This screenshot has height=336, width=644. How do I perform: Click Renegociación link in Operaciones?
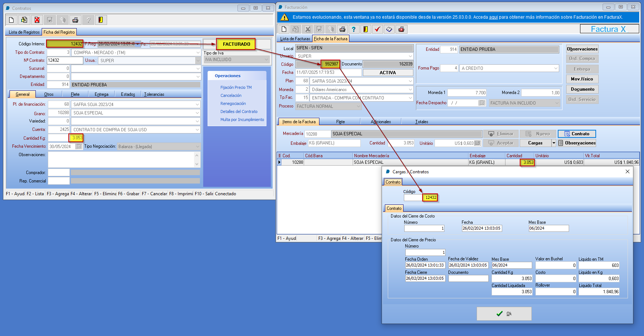[x=233, y=103]
